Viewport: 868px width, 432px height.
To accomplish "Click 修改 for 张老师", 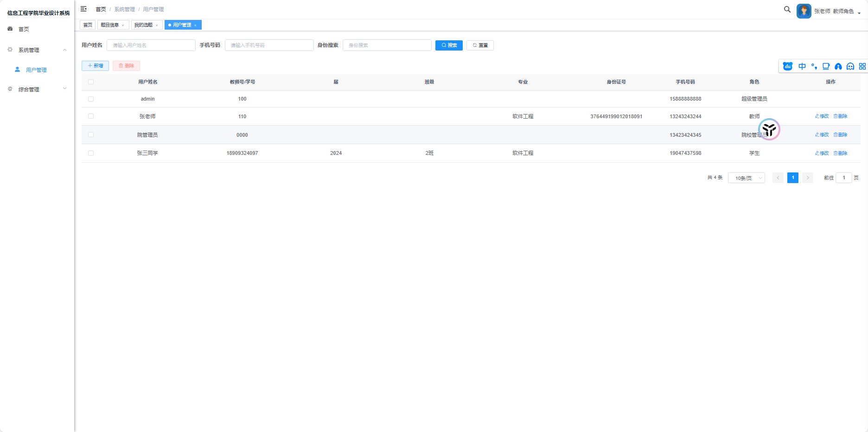I will [822, 116].
